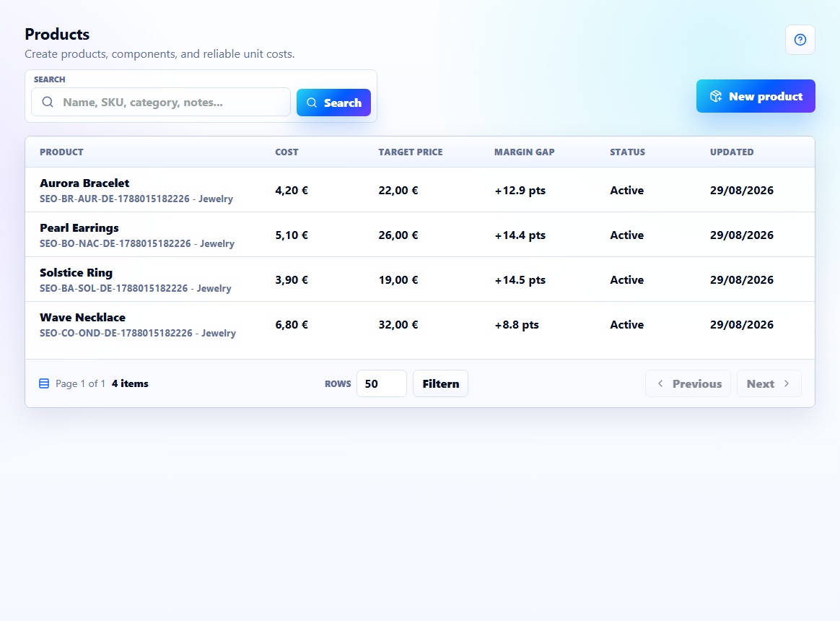Viewport: 840px width, 621px height.
Task: Open the Solstice Ring product
Action: point(76,272)
